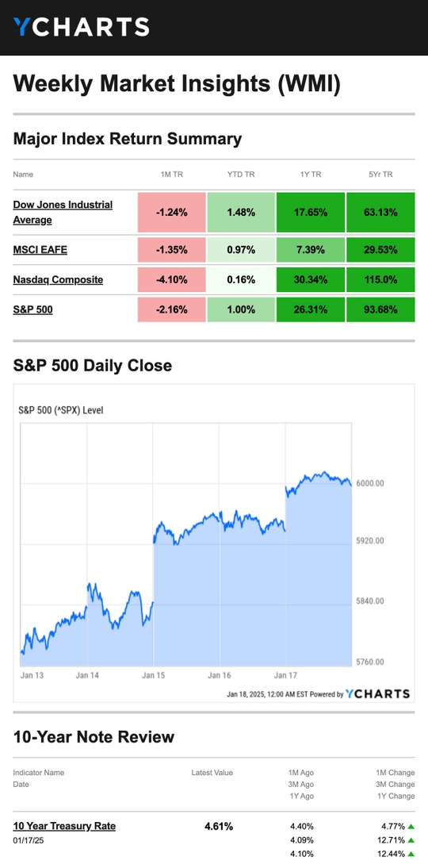Click the YCharts logo below the chart
This screenshot has width=428, height=868.
pos(378,693)
